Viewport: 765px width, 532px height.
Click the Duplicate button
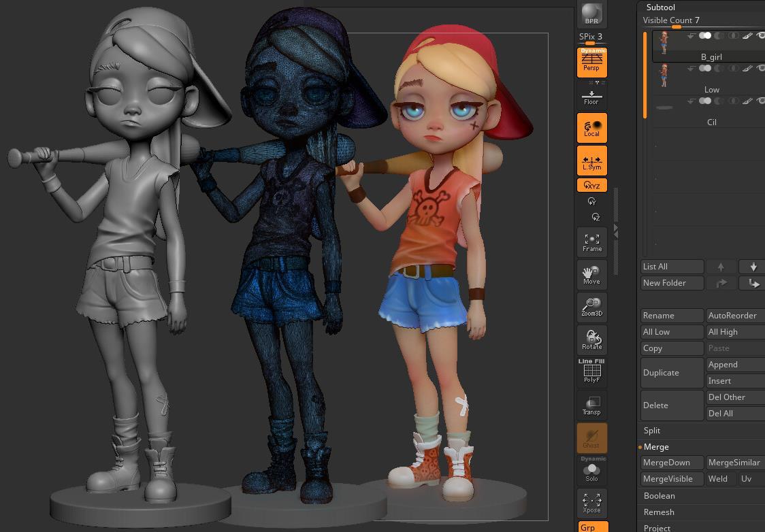click(x=672, y=373)
